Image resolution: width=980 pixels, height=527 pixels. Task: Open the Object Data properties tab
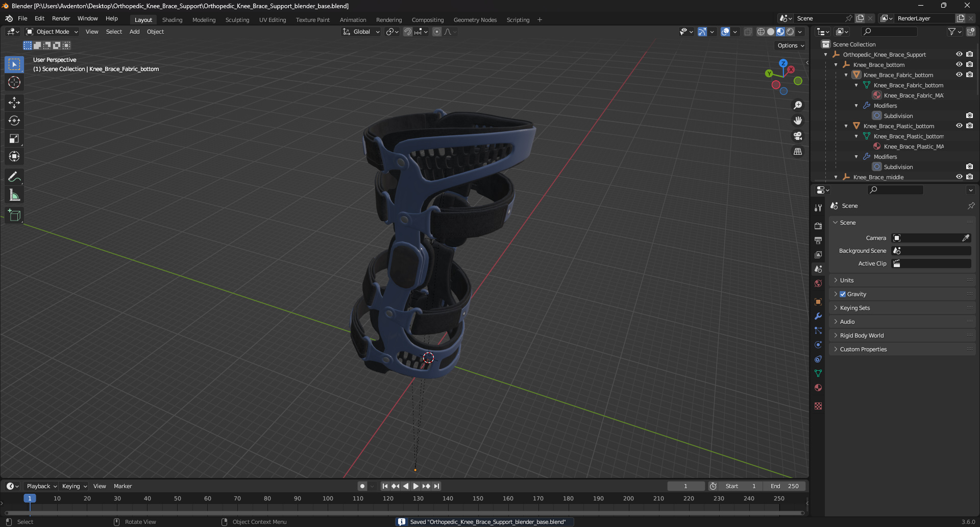click(x=818, y=373)
